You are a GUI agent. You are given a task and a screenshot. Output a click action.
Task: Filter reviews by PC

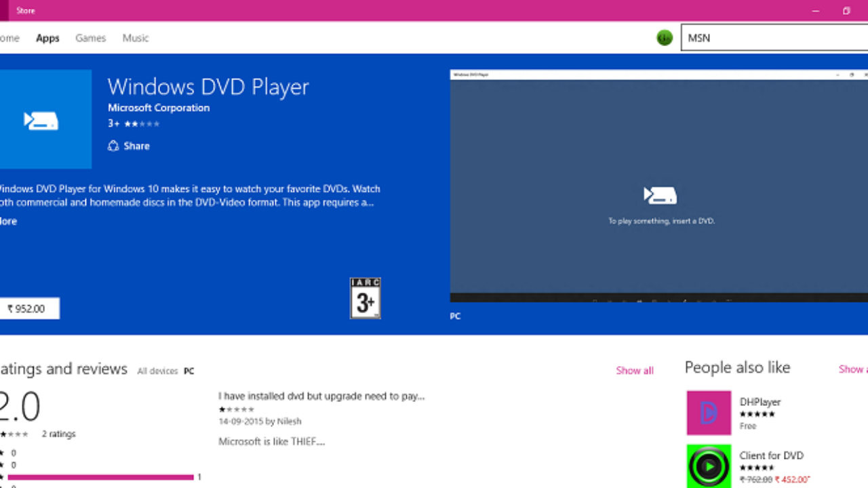point(189,371)
